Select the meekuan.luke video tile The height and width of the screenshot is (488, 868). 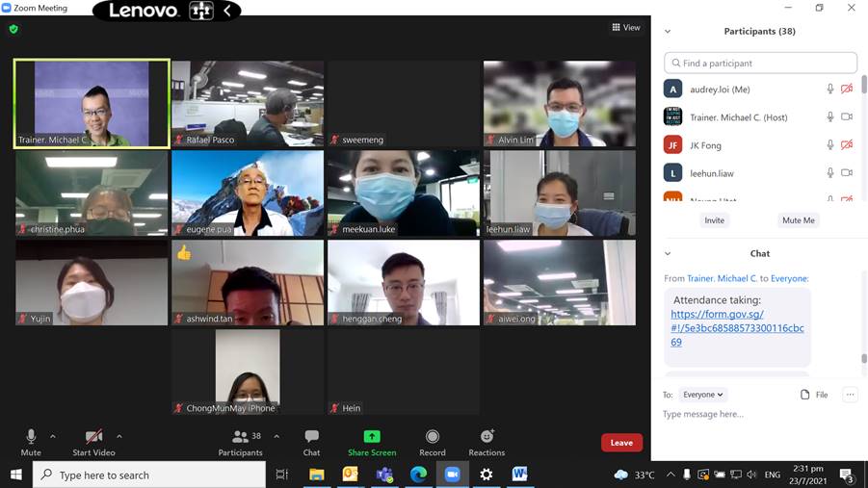(x=404, y=193)
